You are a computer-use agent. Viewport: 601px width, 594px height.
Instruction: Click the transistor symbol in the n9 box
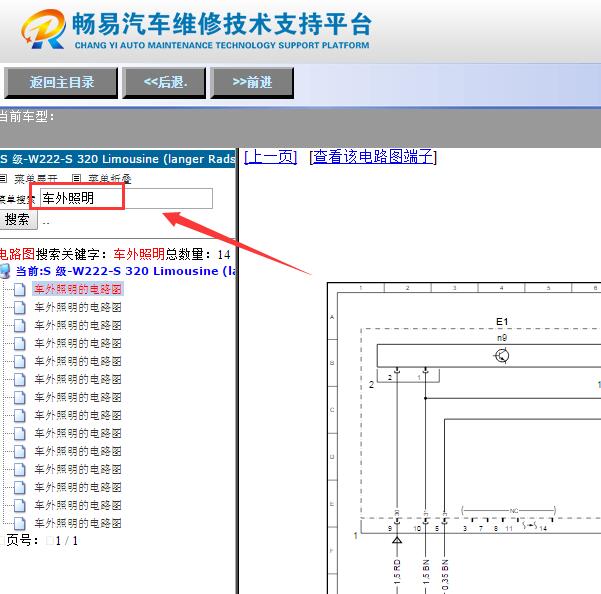[x=501, y=356]
